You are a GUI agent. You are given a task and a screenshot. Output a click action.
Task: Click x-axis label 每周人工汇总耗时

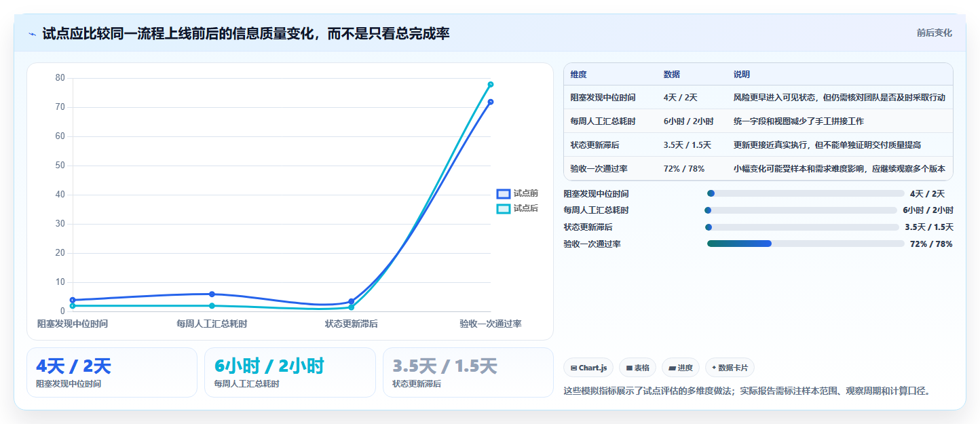(x=212, y=324)
